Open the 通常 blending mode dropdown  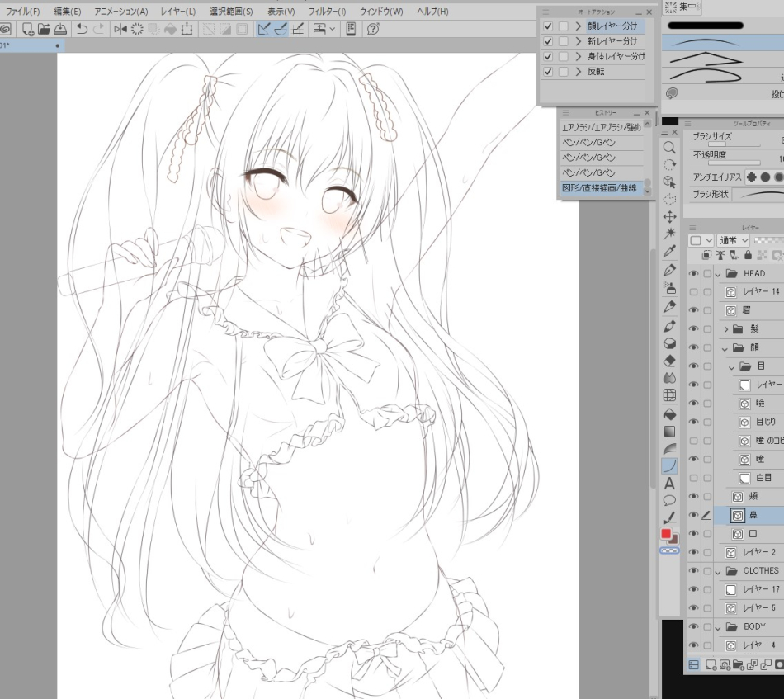[734, 240]
